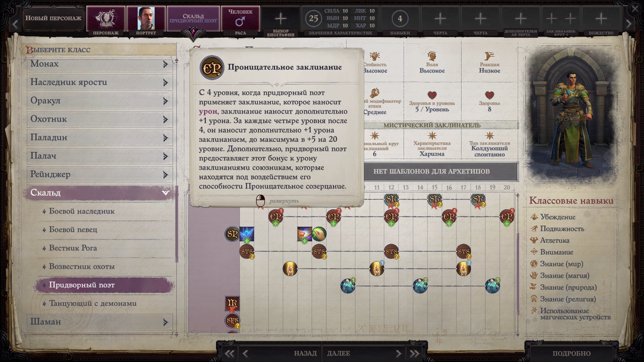Screen dimensions: 644x362
Task: Click the EP spell icon with rank badge 5
Action: (x=507, y=217)
